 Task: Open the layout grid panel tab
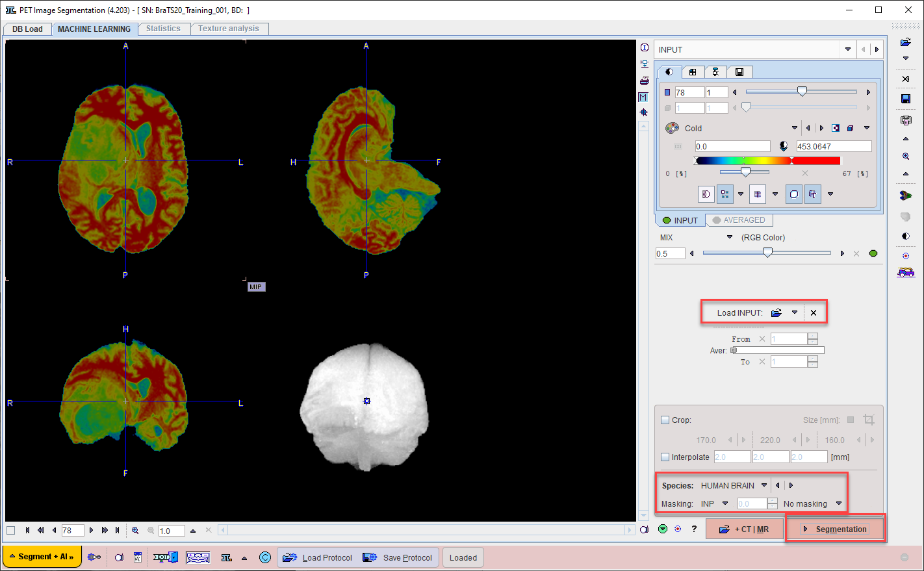tap(693, 72)
